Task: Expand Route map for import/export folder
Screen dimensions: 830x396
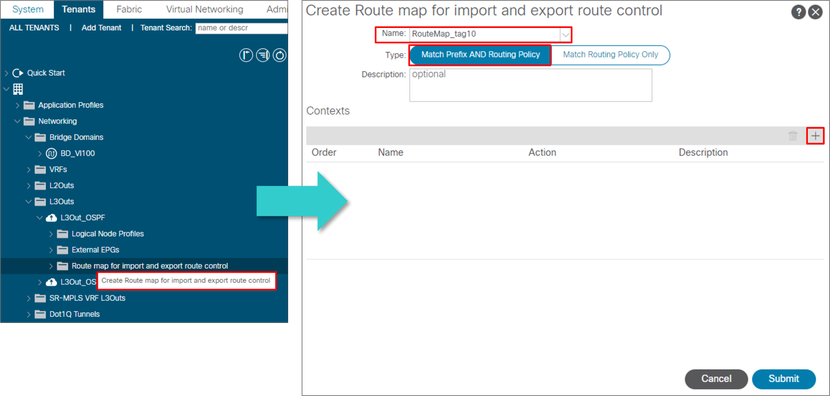Action: (51, 266)
